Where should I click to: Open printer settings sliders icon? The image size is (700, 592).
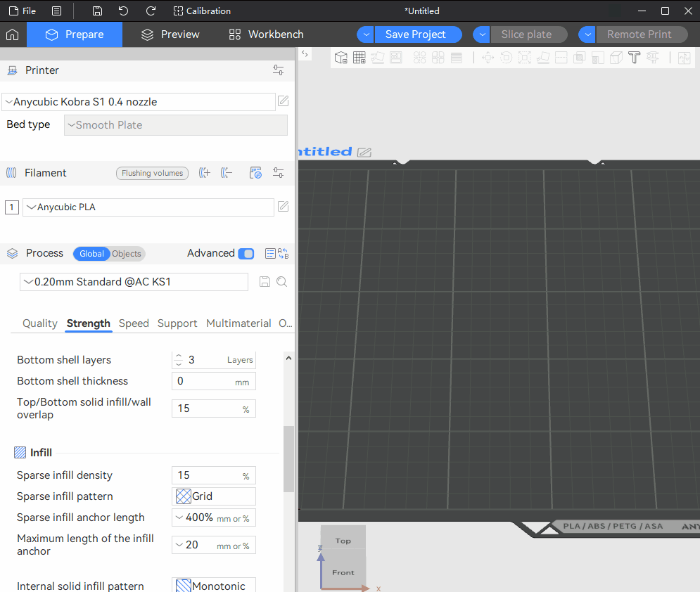pyautogui.click(x=278, y=70)
